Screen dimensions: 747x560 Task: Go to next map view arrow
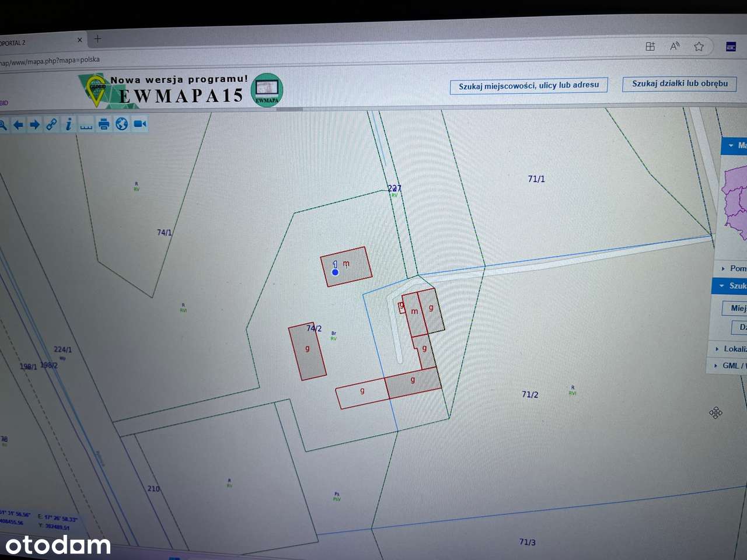(x=35, y=124)
